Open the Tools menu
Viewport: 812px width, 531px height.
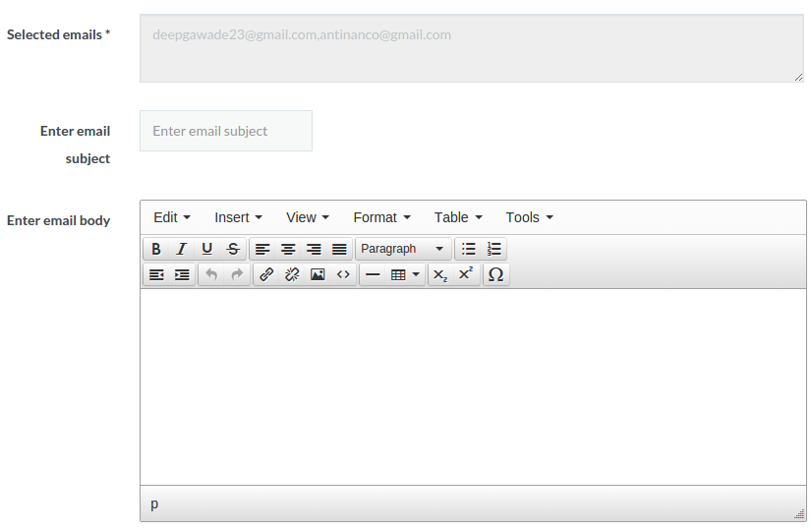pyautogui.click(x=529, y=217)
